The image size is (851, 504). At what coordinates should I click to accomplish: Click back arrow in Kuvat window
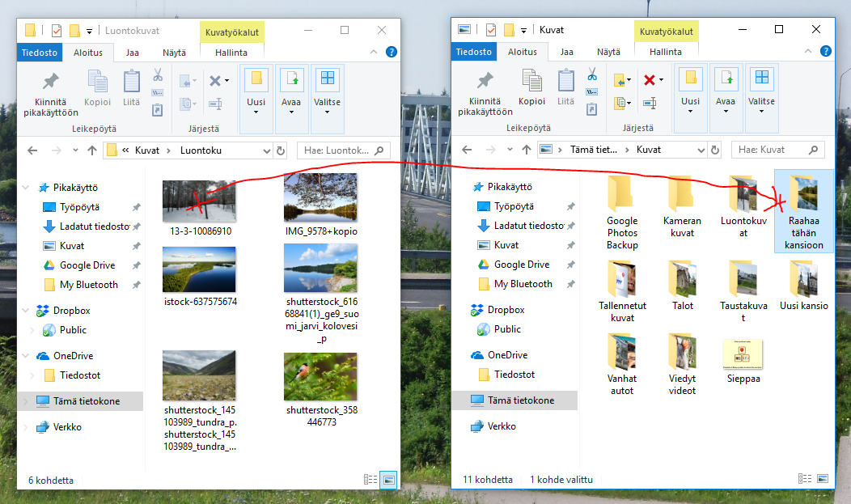467,150
